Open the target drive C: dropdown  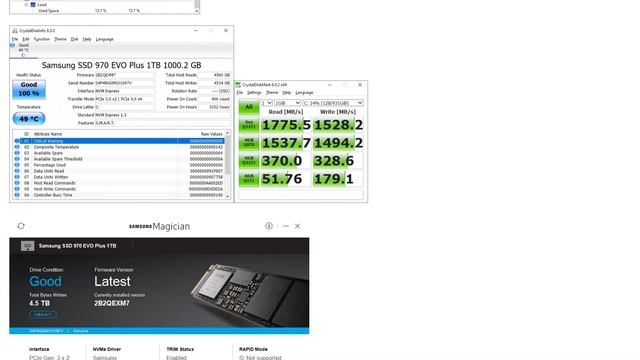click(x=333, y=103)
